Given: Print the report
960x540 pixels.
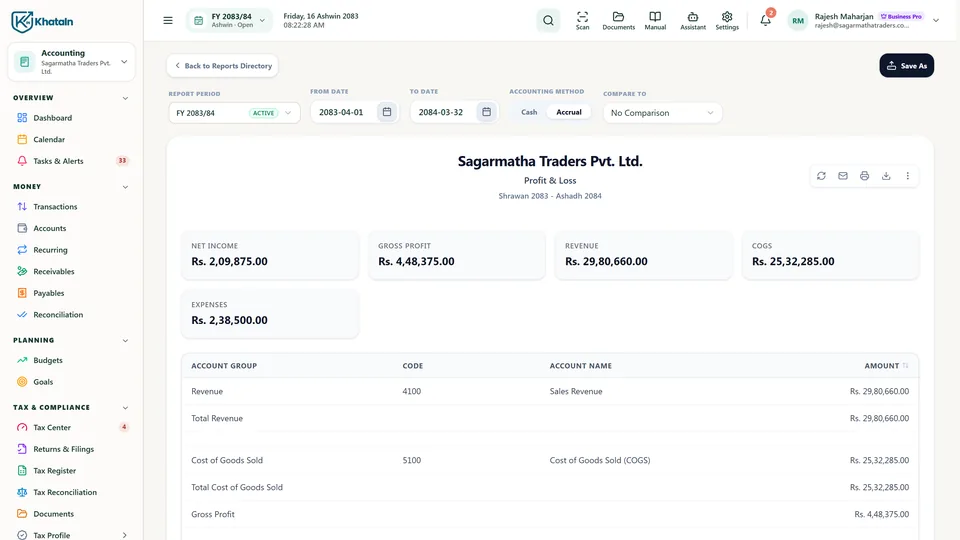Looking at the screenshot, I should pyautogui.click(x=864, y=176).
